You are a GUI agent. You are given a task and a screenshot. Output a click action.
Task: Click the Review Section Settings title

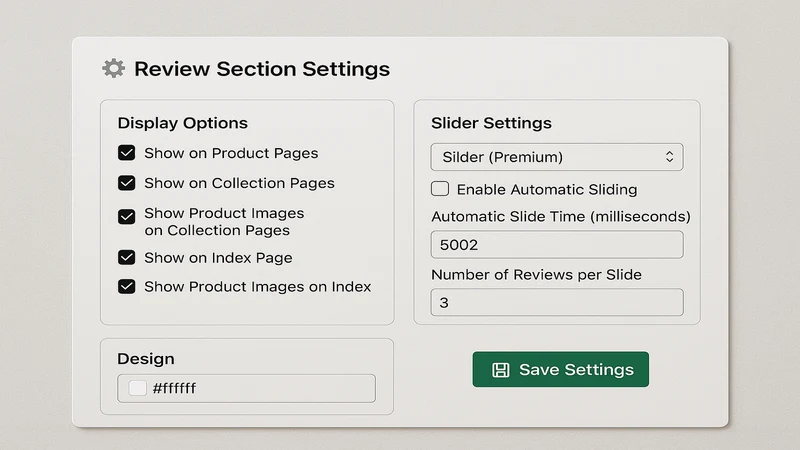pyautogui.click(x=262, y=69)
